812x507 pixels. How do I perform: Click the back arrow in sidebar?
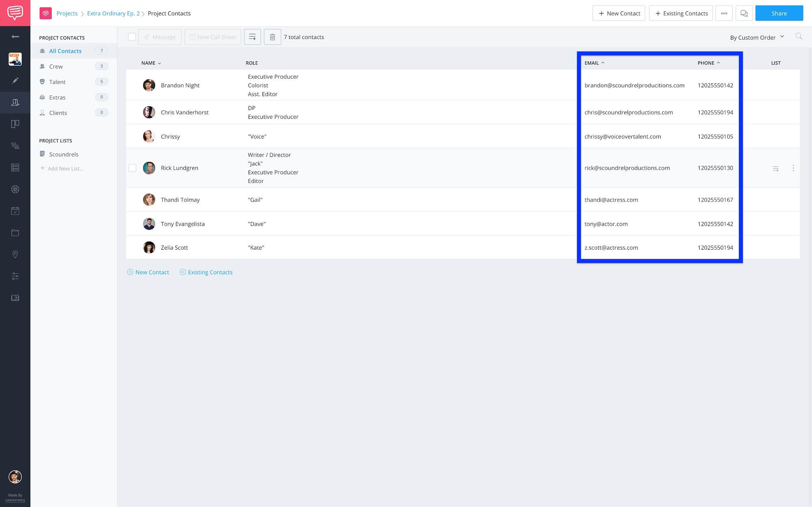tap(15, 37)
